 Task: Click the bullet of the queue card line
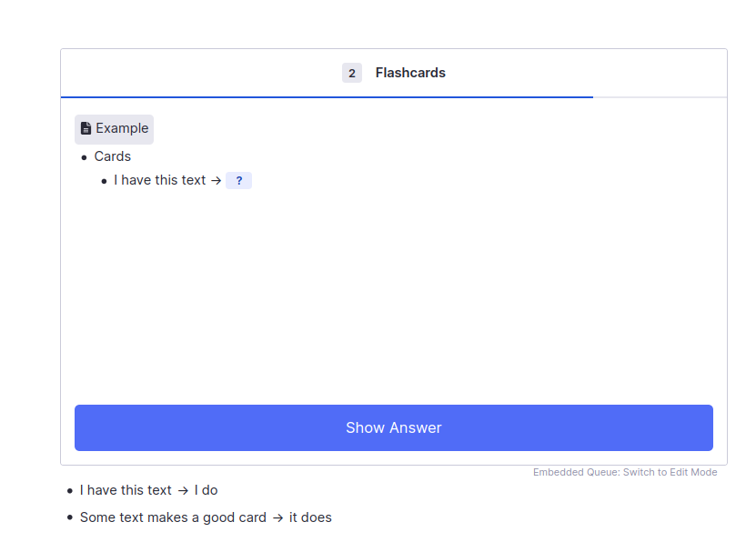[x=104, y=181]
